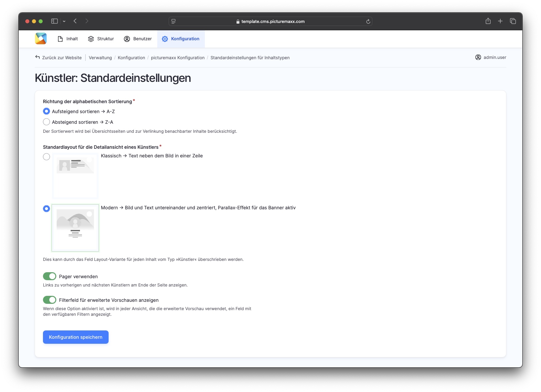The width and height of the screenshot is (541, 392).
Task: Click Aufsteigend sortieren → A-Z label
Action: point(83,111)
